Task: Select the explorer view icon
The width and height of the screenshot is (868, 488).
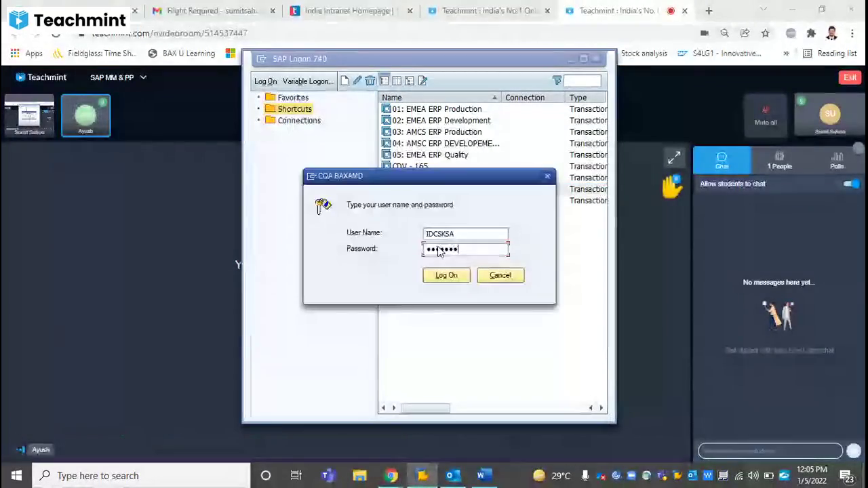Action: tap(384, 81)
